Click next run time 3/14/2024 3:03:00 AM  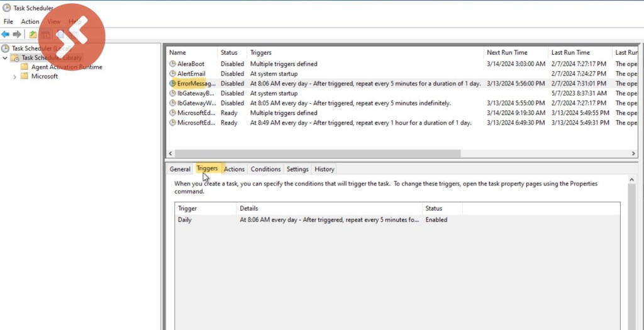point(516,64)
